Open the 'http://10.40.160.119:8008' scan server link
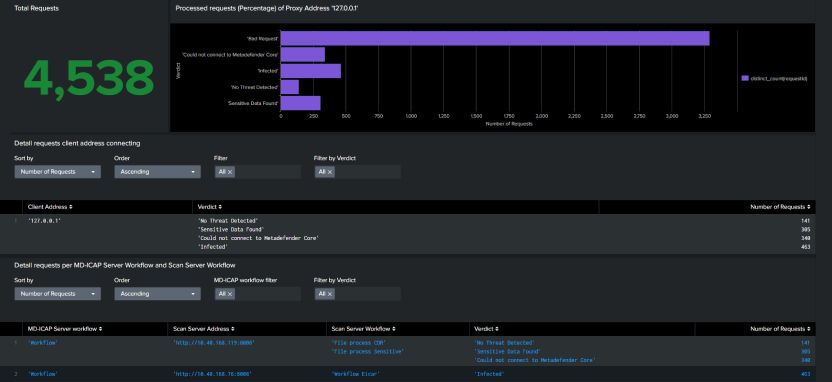832x382 pixels. pyautogui.click(x=214, y=343)
